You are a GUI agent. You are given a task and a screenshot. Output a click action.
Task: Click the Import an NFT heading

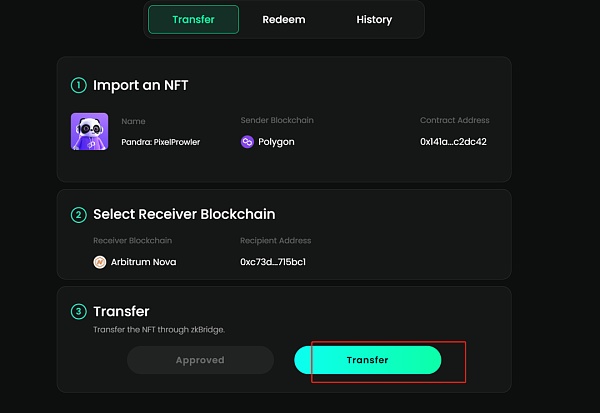pos(140,86)
